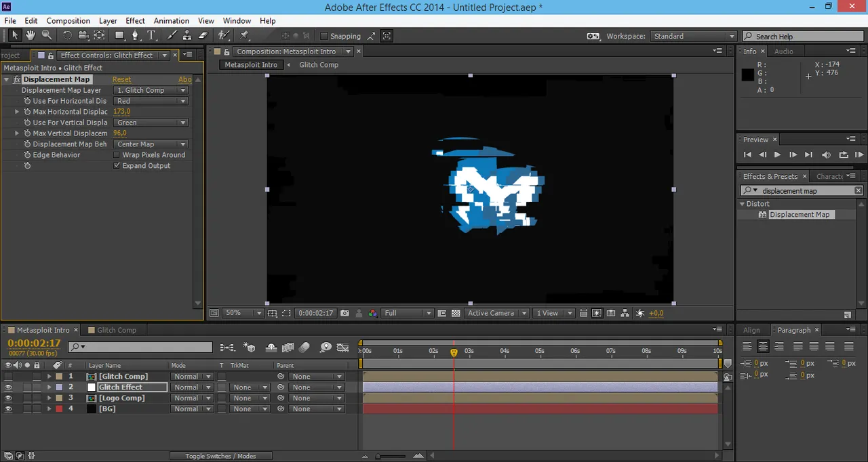Play the preview
The width and height of the screenshot is (868, 462).
777,154
